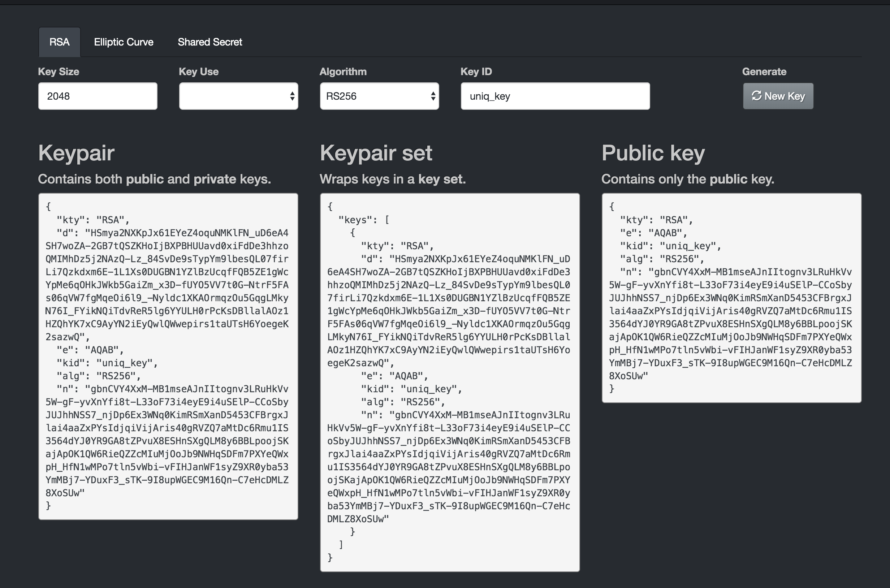Click the Key ID label
Image resolution: width=890 pixels, height=588 pixels.
tap(476, 72)
